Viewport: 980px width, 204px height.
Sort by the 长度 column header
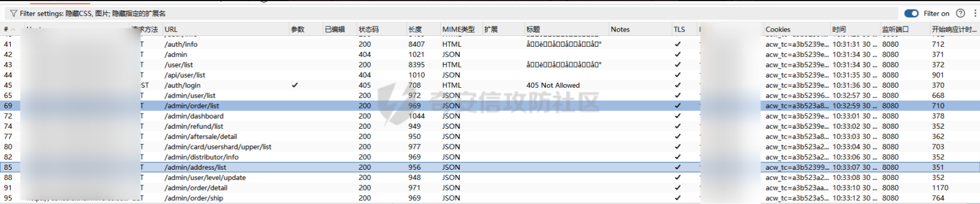(x=415, y=29)
